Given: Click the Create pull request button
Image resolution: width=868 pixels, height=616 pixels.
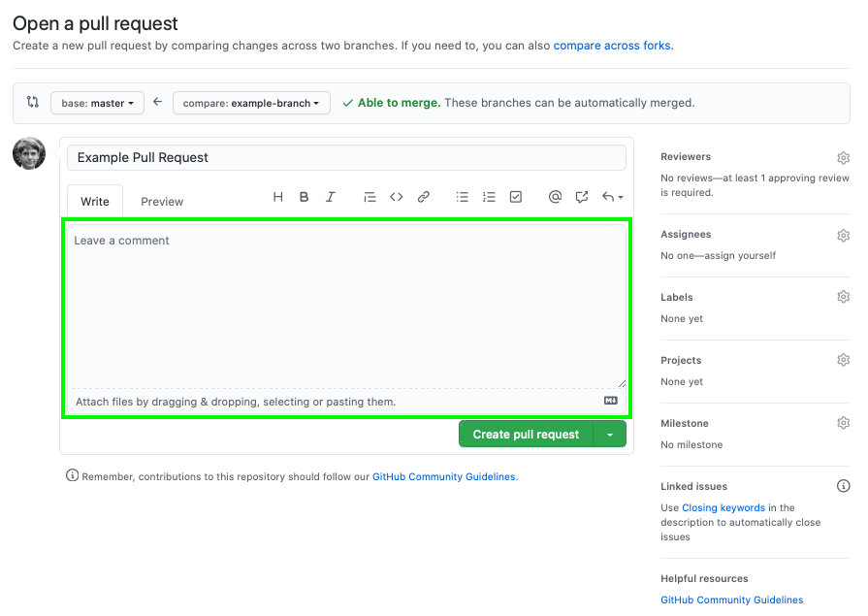Looking at the screenshot, I should [x=526, y=435].
